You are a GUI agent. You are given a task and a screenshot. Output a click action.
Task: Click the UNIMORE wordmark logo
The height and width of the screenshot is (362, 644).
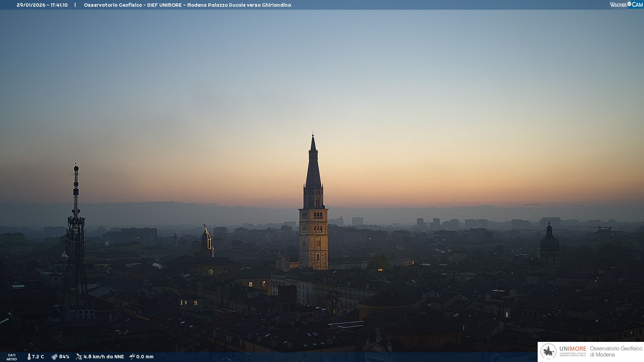coord(573,349)
